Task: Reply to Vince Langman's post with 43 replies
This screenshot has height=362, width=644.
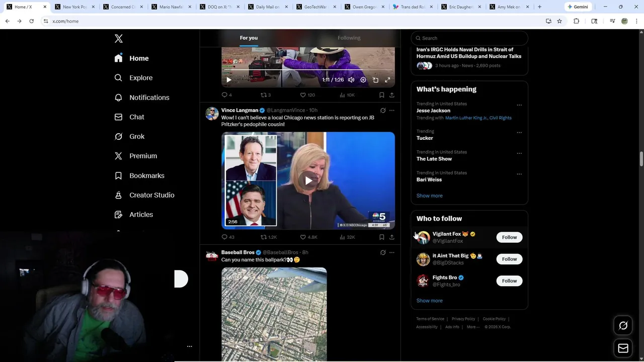Action: pos(228,237)
